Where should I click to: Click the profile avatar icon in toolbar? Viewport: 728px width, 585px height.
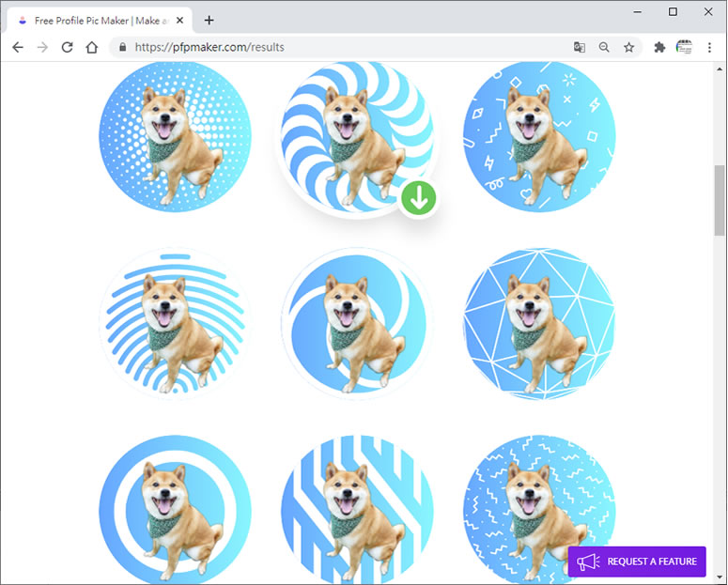684,47
